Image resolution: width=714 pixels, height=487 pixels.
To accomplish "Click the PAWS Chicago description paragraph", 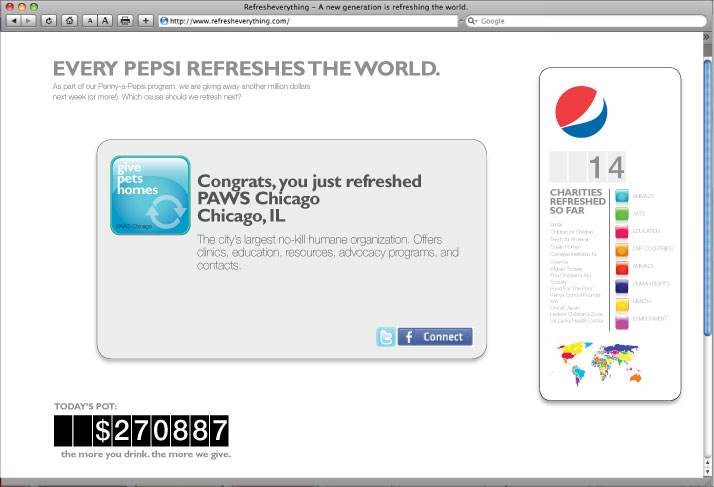I will pyautogui.click(x=328, y=252).
